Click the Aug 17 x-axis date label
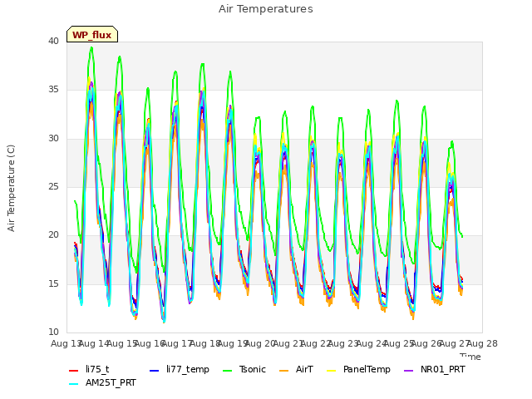The width and height of the screenshot is (532, 399). [177, 343]
